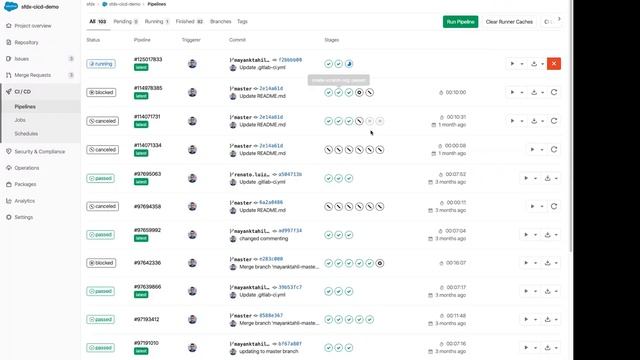The image size is (640, 360).
Task: Open Security & Compliance in sidebar
Action: click(40, 151)
